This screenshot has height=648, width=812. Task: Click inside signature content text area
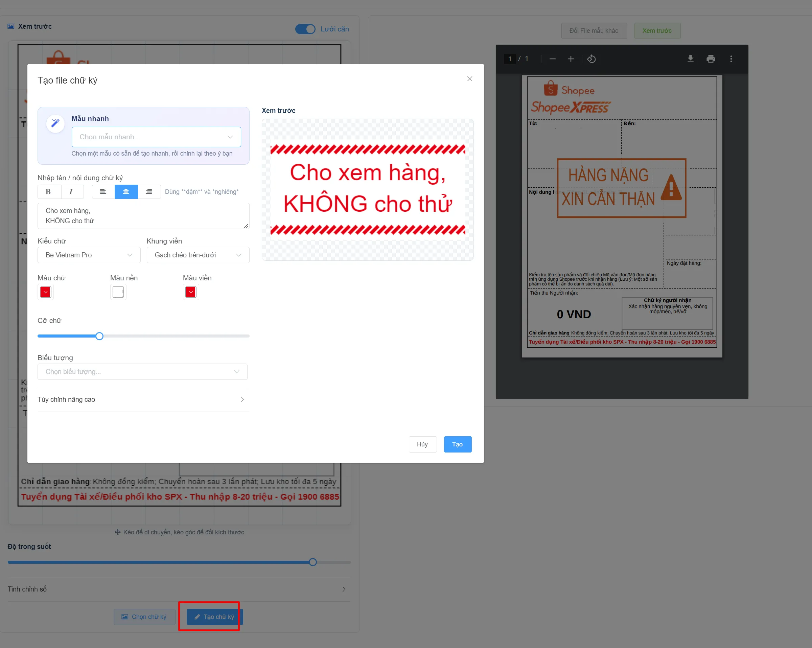[x=143, y=216]
